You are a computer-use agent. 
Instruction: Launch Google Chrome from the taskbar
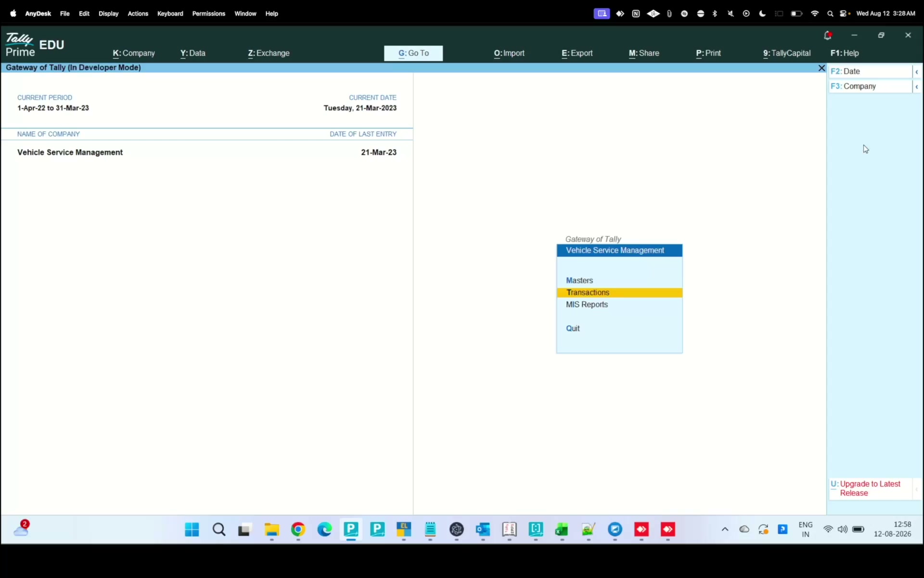[298, 529]
